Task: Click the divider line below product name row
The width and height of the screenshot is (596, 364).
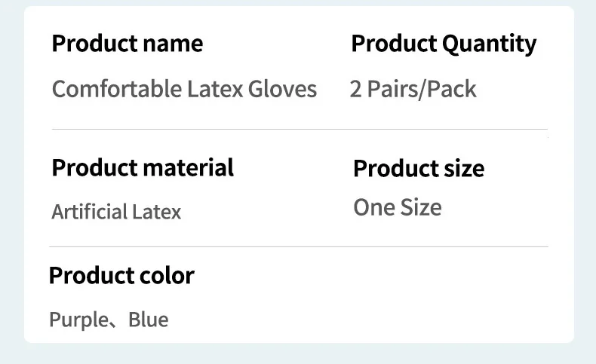Action: coord(300,129)
